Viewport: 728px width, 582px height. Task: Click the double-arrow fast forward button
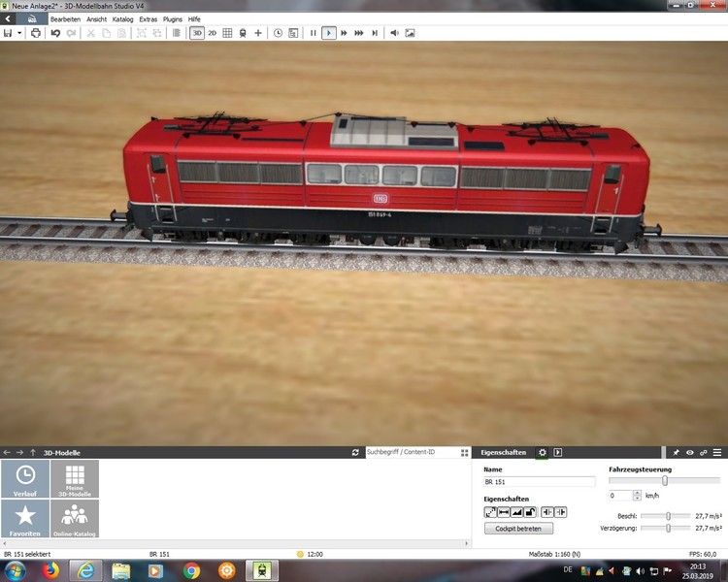pyautogui.click(x=344, y=33)
